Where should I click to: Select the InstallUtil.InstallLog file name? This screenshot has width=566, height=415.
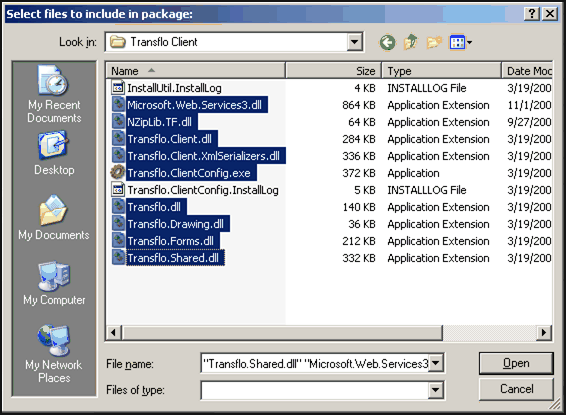174,88
